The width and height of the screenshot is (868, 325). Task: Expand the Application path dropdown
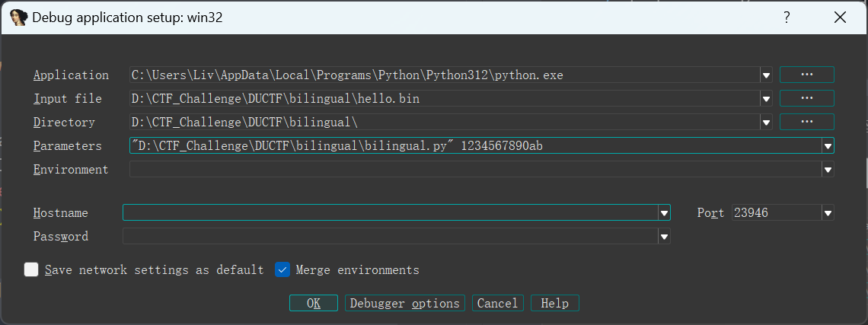pos(766,75)
